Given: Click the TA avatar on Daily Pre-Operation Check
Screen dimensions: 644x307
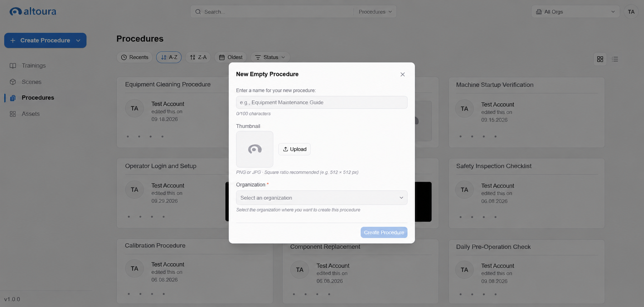Looking at the screenshot, I should coord(465,270).
